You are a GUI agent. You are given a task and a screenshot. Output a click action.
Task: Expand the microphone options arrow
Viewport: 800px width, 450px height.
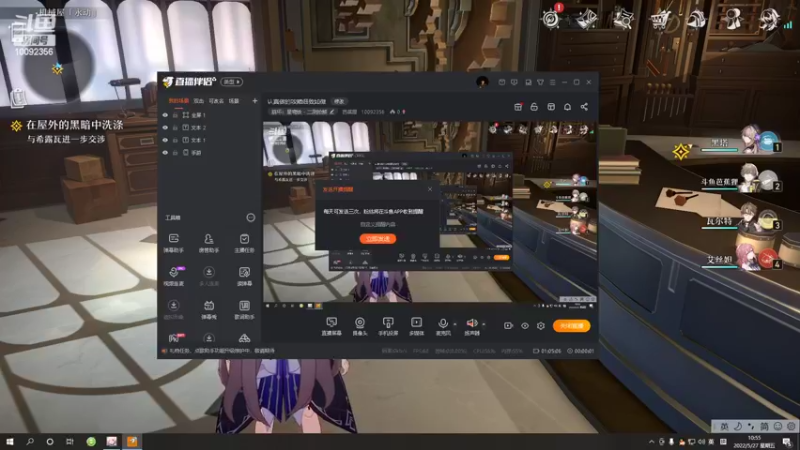click(455, 324)
